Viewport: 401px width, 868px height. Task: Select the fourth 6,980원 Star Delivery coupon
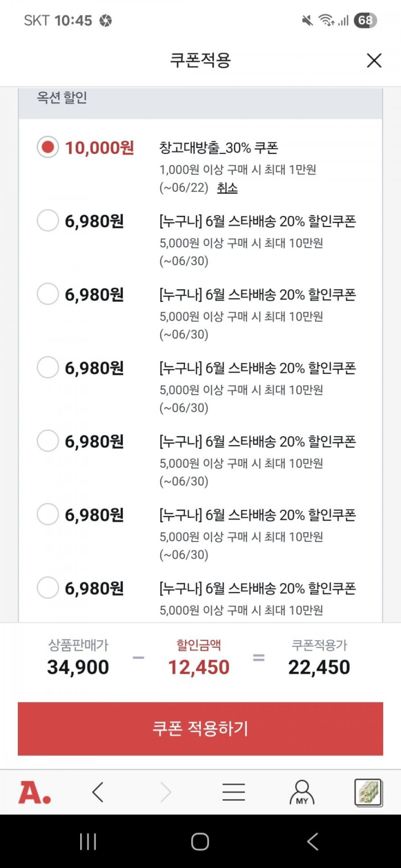point(48,441)
